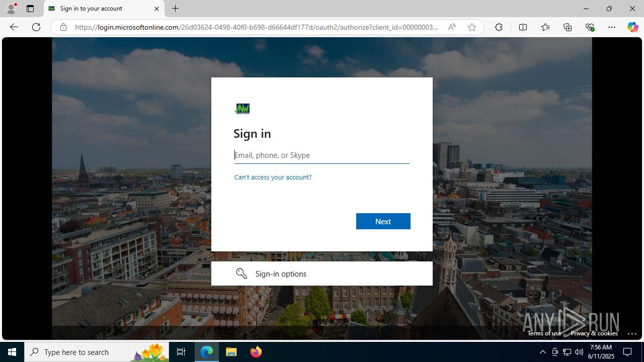Open the Windows Start menu
The image size is (644, 362).
pyautogui.click(x=12, y=352)
